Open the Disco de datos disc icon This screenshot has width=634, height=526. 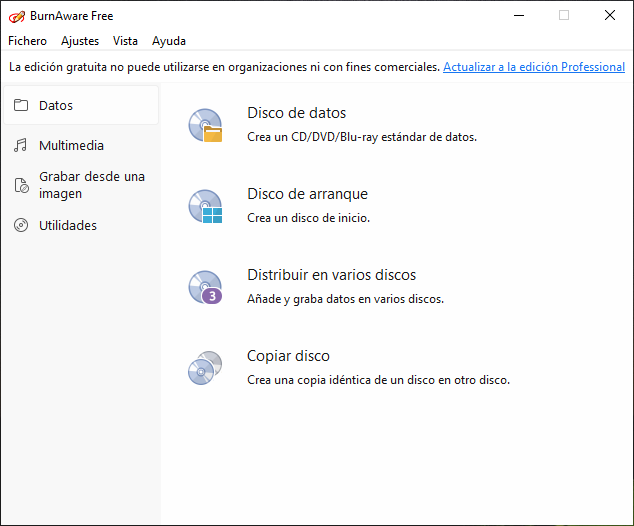tap(205, 125)
